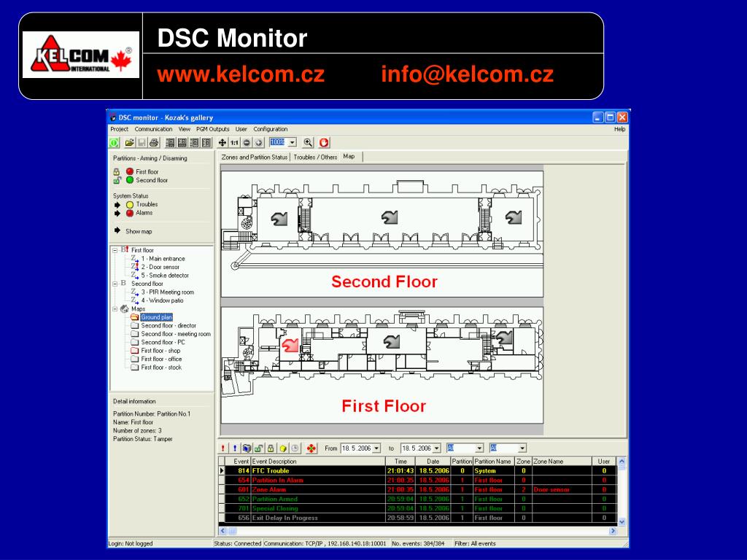The height and width of the screenshot is (560, 747).
Task: Open the first All filter combo box
Action: coord(480,448)
